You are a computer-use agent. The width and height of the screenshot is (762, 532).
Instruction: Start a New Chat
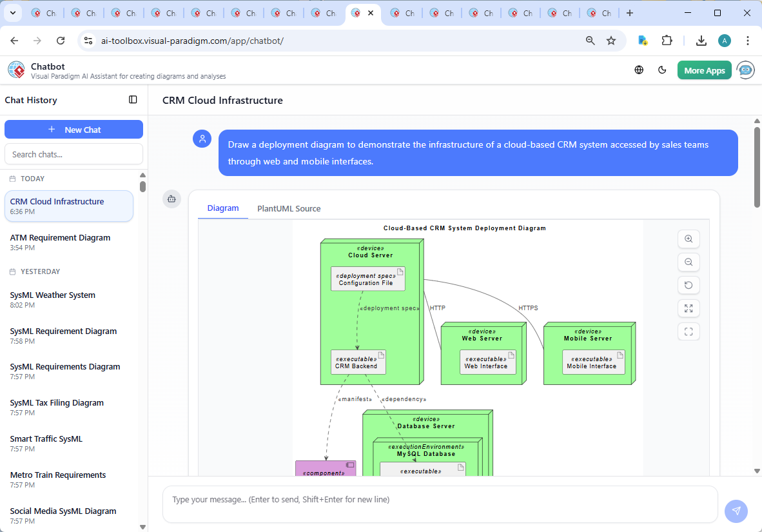click(73, 129)
